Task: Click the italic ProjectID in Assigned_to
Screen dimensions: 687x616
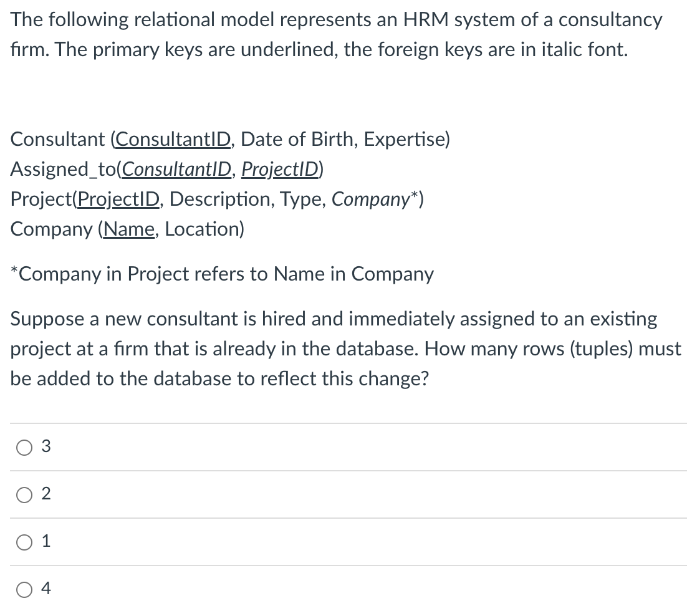Action: coord(281,169)
